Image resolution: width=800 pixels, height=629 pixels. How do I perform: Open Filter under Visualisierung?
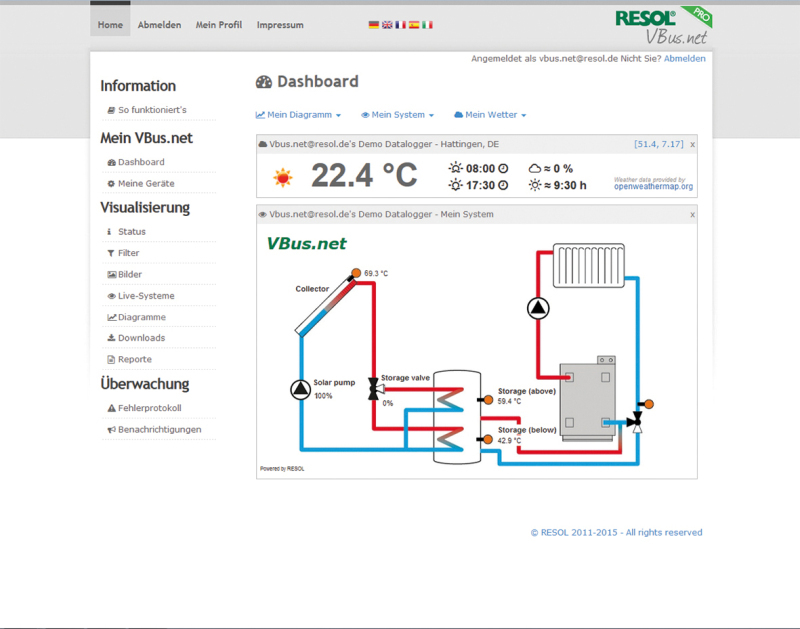coord(128,253)
